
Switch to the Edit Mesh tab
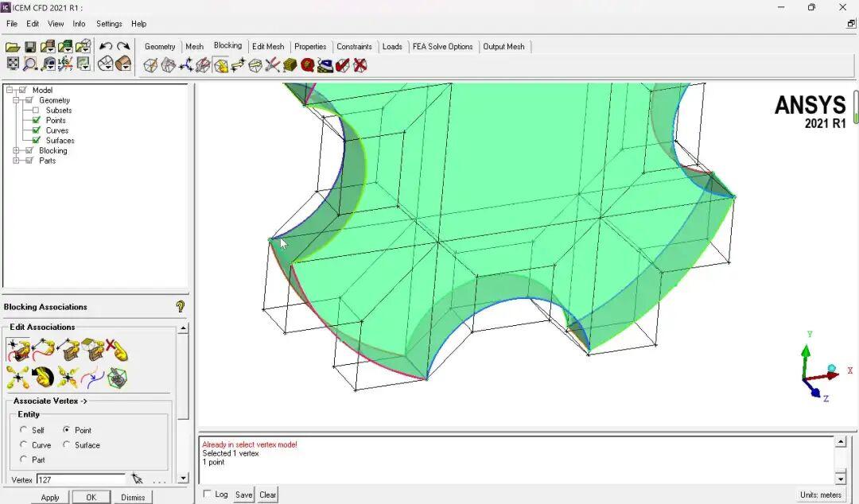click(x=268, y=47)
